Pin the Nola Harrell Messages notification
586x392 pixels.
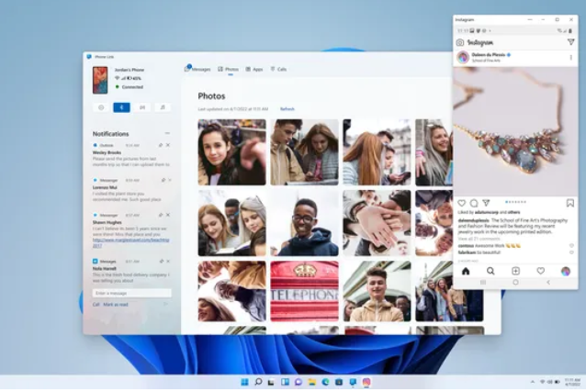point(162,262)
